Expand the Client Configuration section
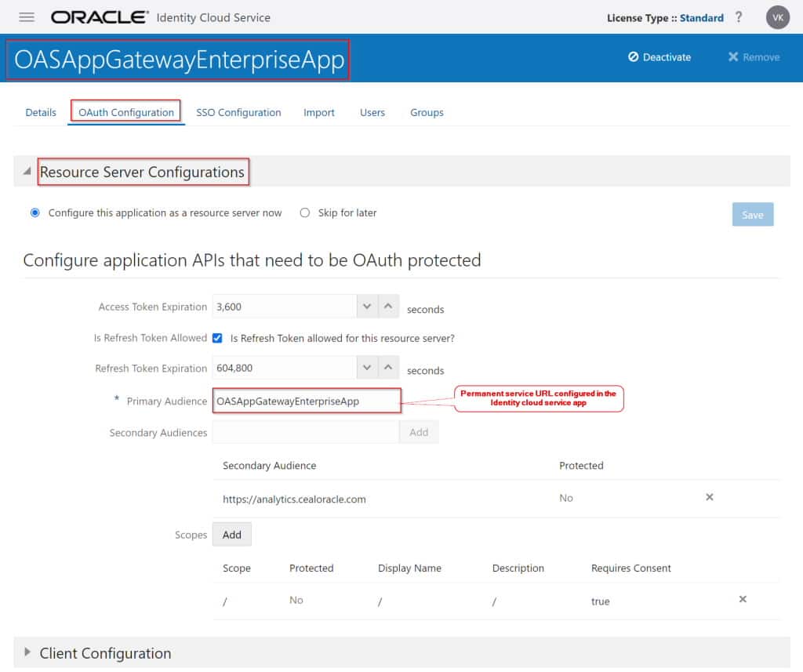The image size is (803, 672). pyautogui.click(x=27, y=653)
